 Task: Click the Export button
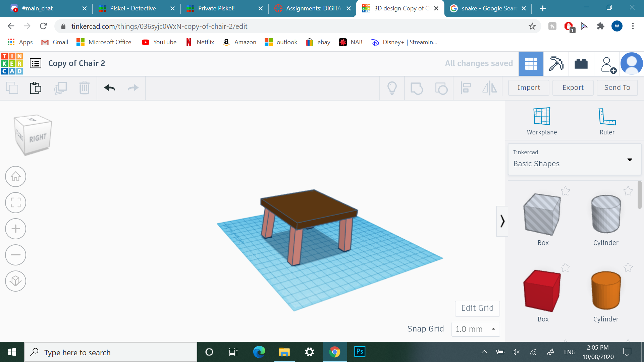(x=572, y=87)
